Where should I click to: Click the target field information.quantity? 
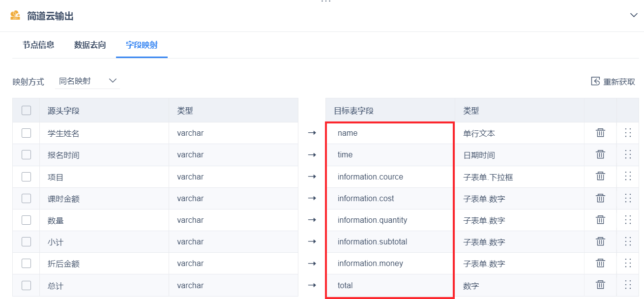coord(372,220)
